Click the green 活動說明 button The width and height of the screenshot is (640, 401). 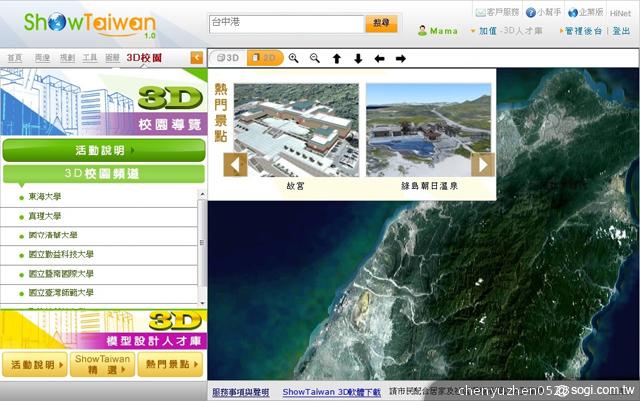pos(103,150)
